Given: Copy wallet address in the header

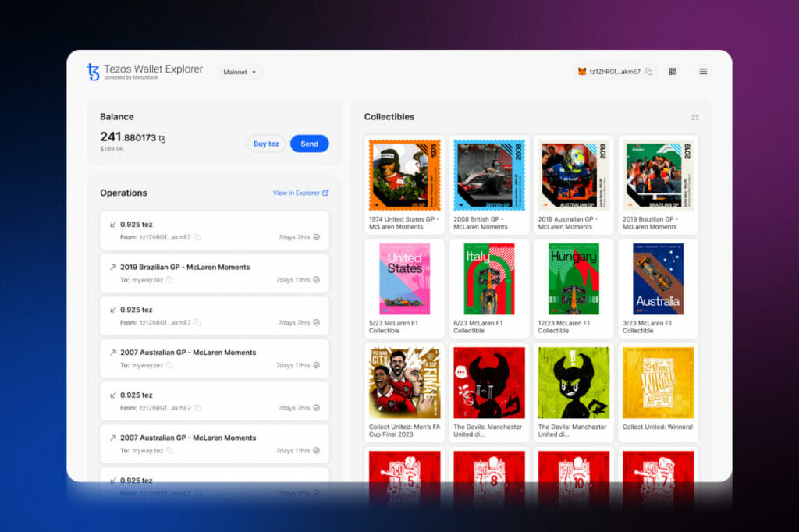Looking at the screenshot, I should (649, 72).
